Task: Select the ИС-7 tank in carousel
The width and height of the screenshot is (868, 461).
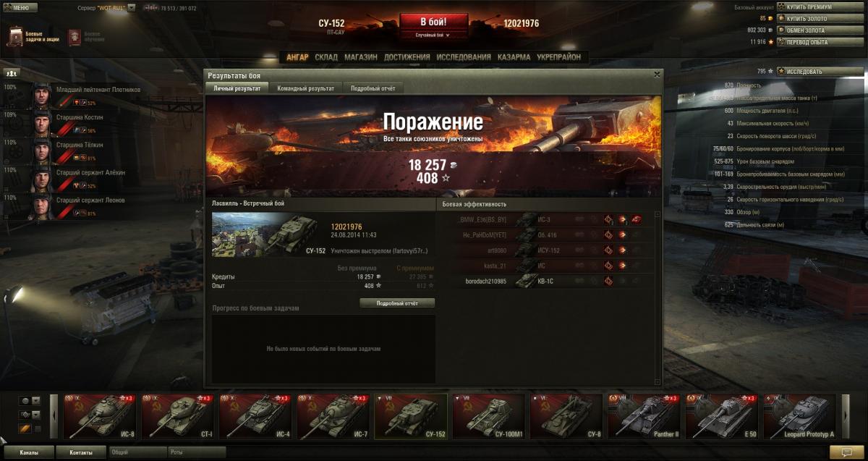Action: (331, 416)
